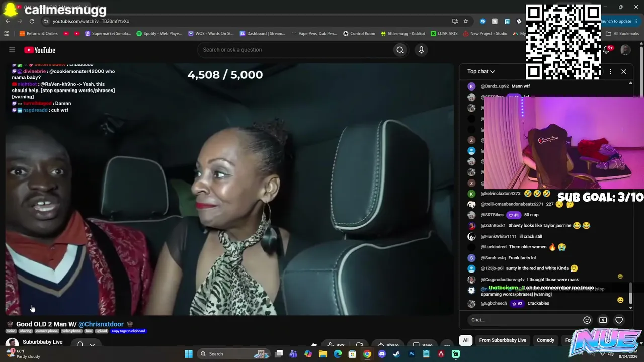
Task: Click the Windows taskbar Search box
Action: (234, 354)
